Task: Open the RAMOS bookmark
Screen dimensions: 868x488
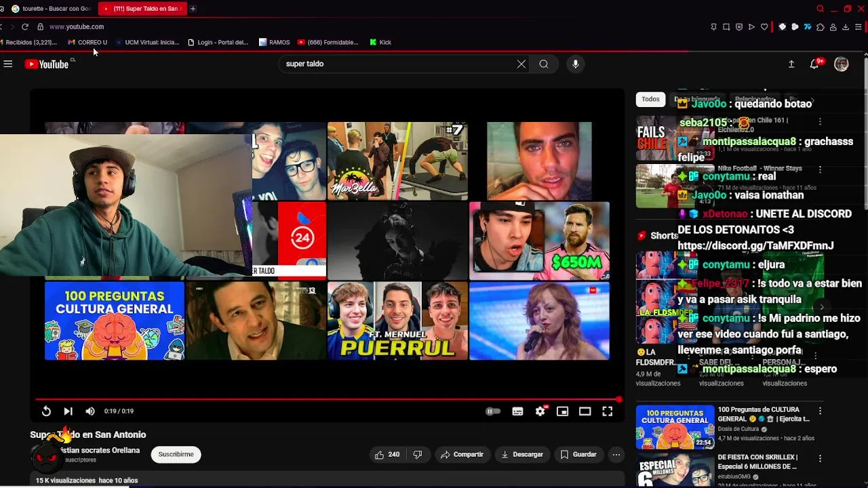Action: pyautogui.click(x=275, y=42)
